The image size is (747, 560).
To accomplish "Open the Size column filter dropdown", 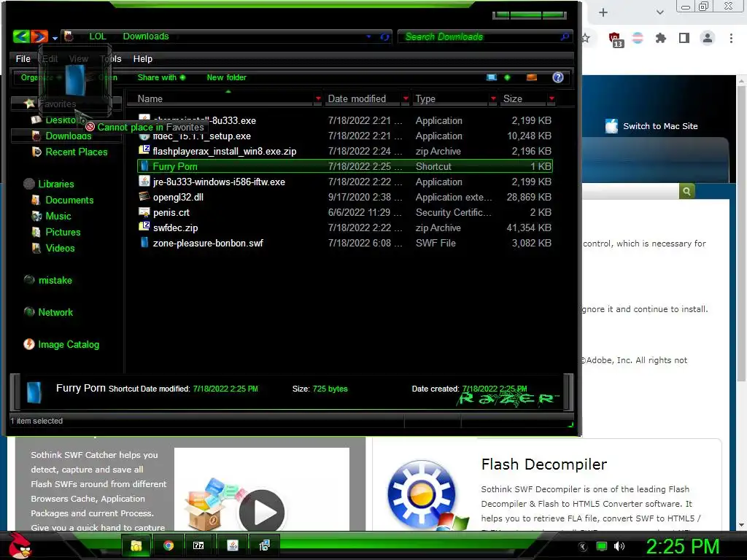I will [551, 98].
